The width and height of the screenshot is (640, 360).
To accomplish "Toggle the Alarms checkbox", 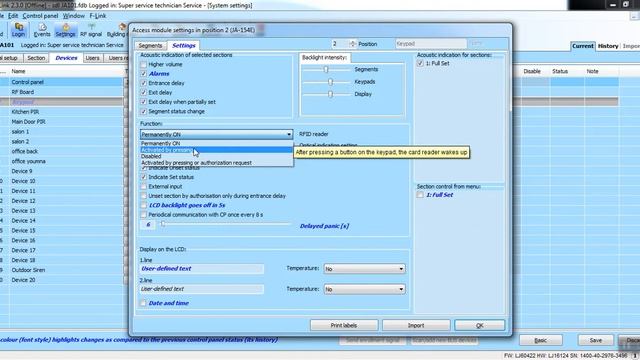I will coord(143,74).
